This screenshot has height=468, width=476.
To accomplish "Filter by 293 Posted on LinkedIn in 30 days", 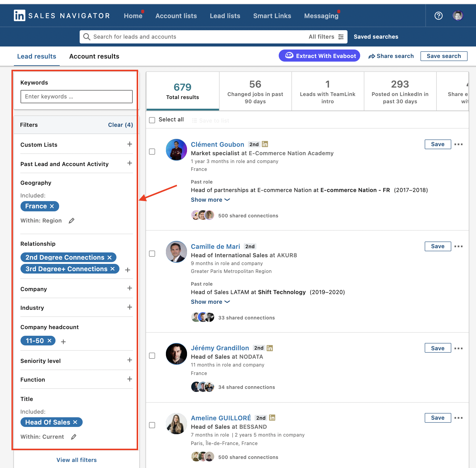I will 400,91.
